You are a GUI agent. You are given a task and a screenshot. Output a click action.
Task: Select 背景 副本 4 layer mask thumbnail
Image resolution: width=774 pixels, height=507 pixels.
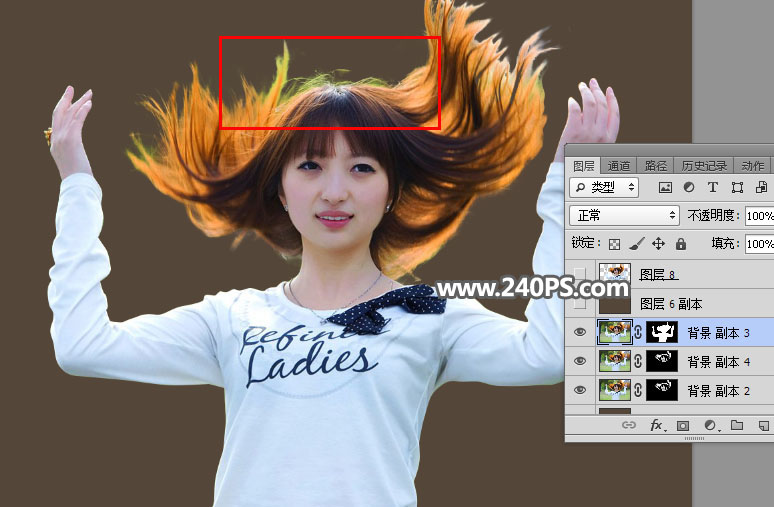[662, 361]
